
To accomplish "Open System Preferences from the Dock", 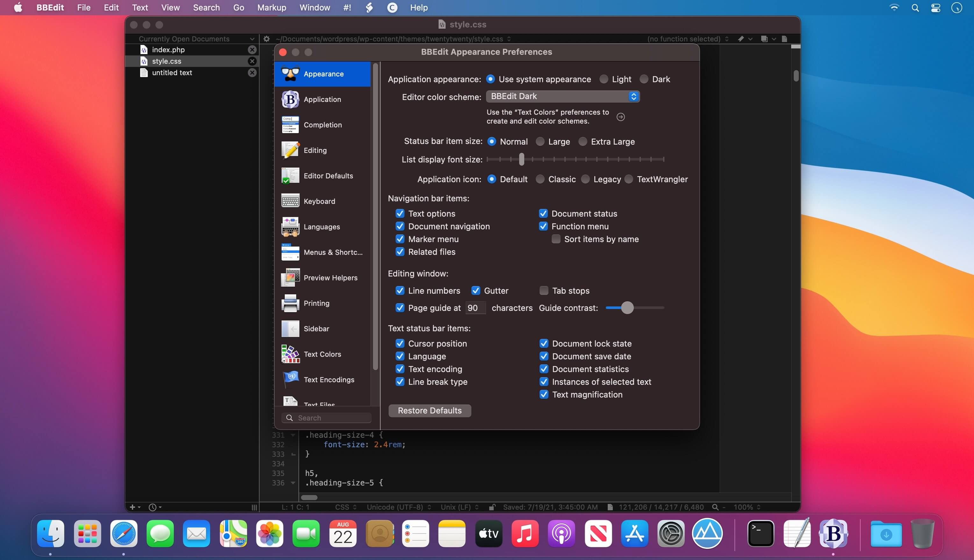I will click(670, 534).
